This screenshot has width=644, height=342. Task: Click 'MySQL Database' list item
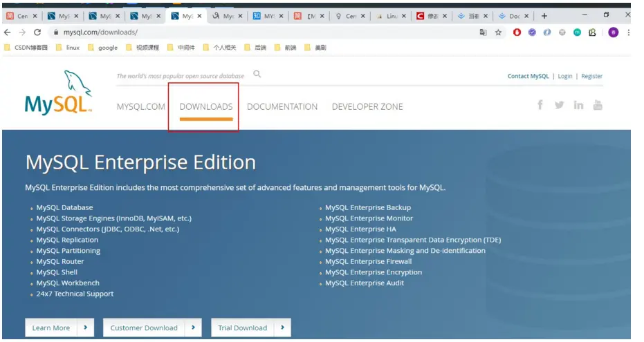pyautogui.click(x=64, y=207)
